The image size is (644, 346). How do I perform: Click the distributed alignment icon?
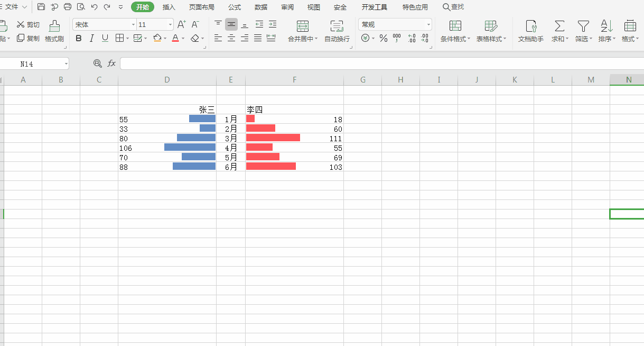(271, 38)
